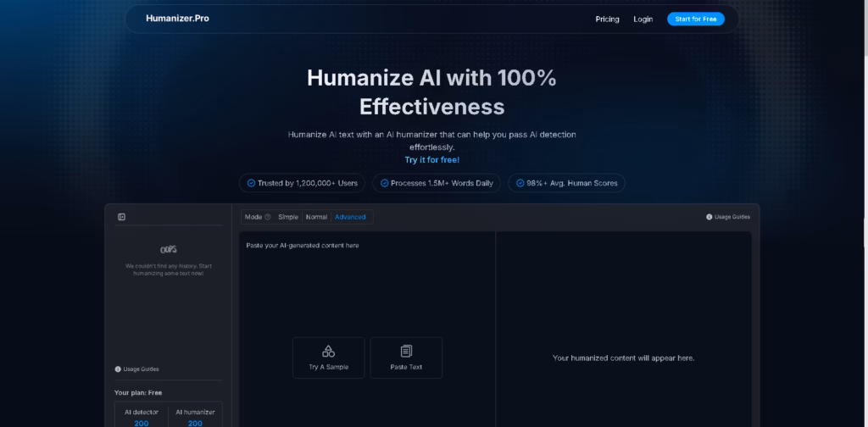Click the Paste Text button

point(406,358)
